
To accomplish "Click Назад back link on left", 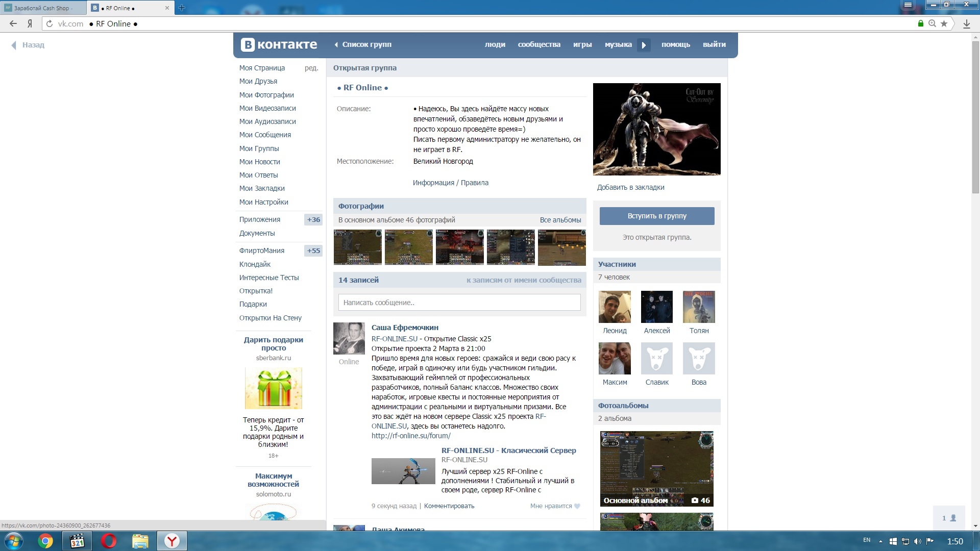I will [x=28, y=45].
